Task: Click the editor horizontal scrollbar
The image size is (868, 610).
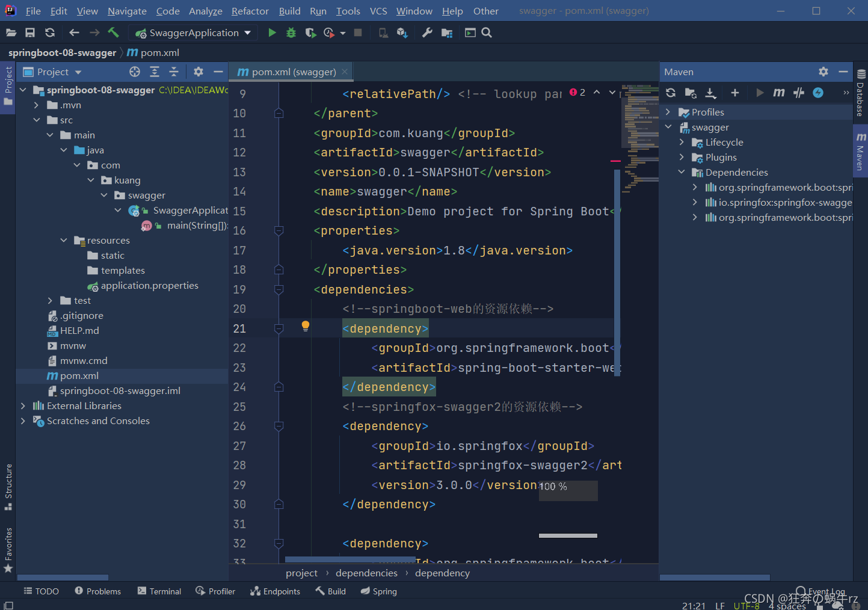Action: tap(350, 560)
